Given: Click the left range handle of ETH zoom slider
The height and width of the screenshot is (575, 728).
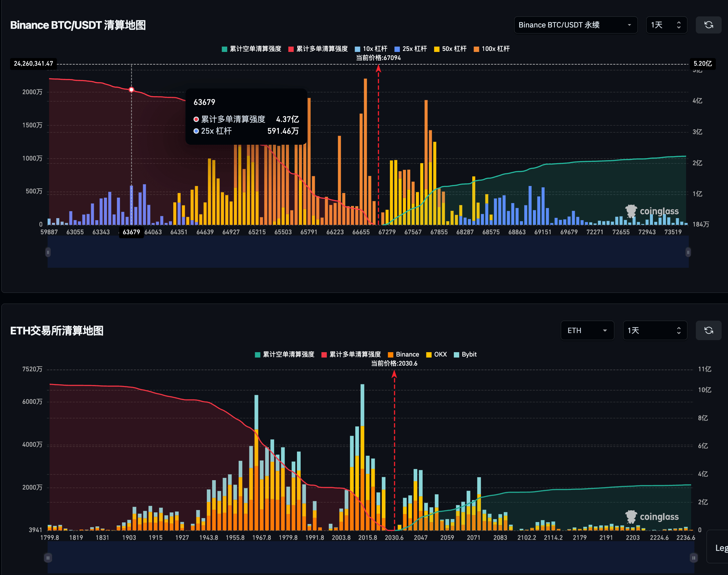Looking at the screenshot, I should tap(48, 558).
